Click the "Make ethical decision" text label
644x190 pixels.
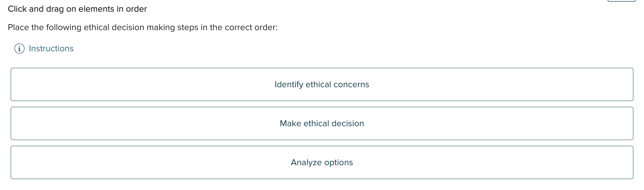click(321, 123)
